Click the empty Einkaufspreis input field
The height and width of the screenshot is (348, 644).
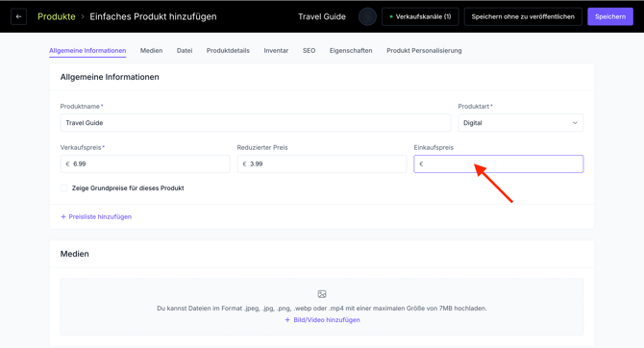498,164
